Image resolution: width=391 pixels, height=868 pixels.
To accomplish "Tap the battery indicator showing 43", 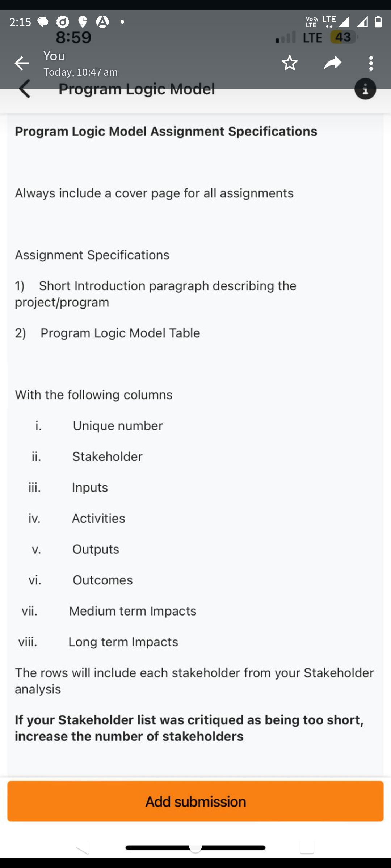I will click(x=344, y=37).
